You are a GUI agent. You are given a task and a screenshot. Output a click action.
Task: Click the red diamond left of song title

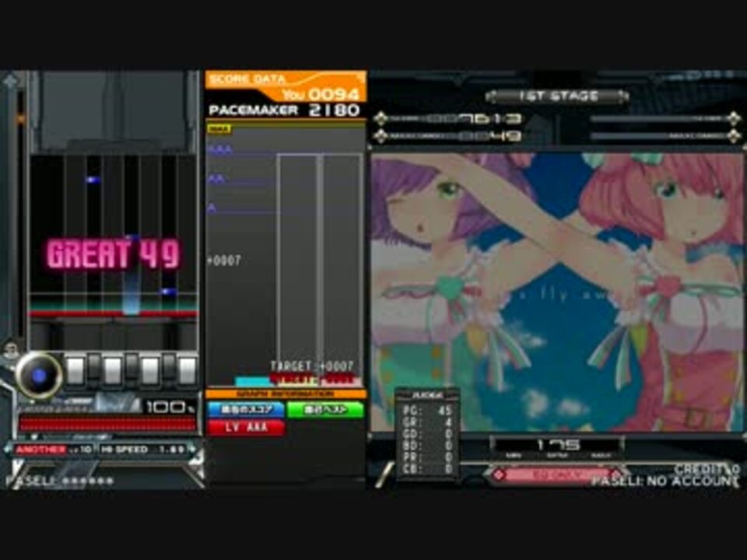click(499, 474)
